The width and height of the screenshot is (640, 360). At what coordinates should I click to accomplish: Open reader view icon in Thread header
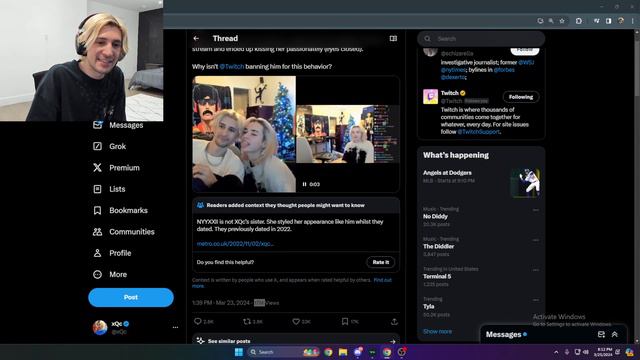393,38
